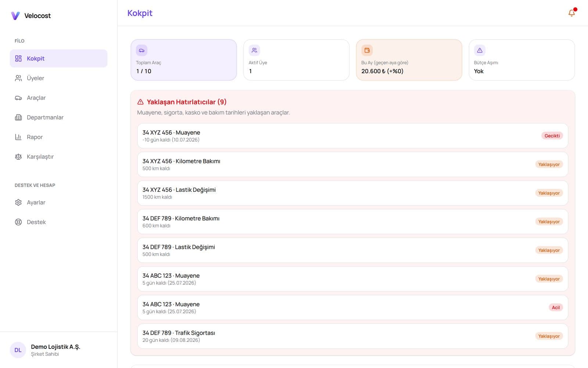
Task: Click '600 km kaldı' text
Action: (x=157, y=226)
